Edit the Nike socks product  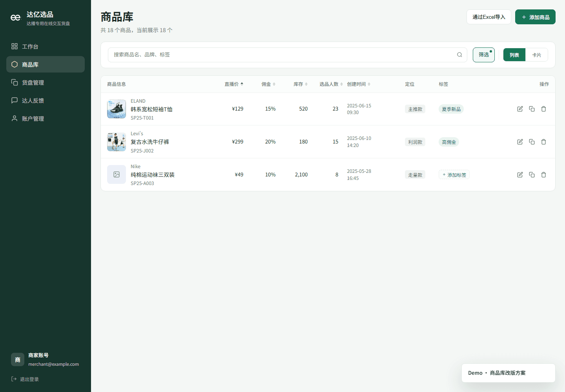coord(520,175)
